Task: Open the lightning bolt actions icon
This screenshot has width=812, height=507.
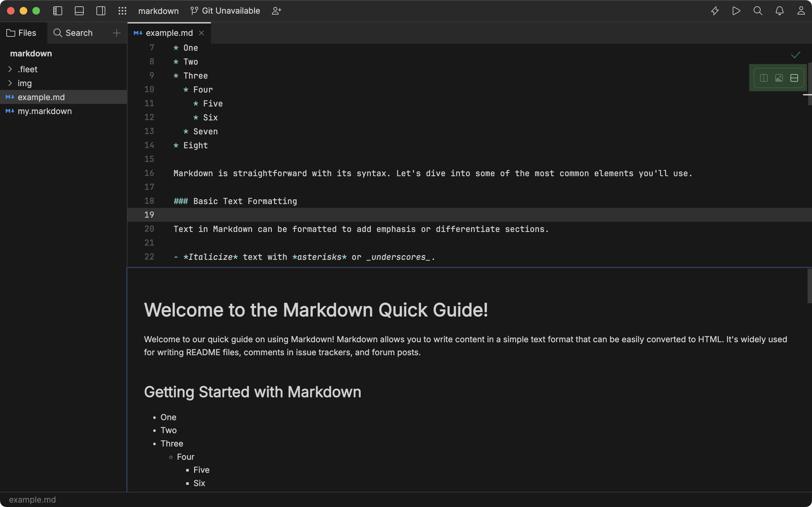Action: [x=715, y=11]
